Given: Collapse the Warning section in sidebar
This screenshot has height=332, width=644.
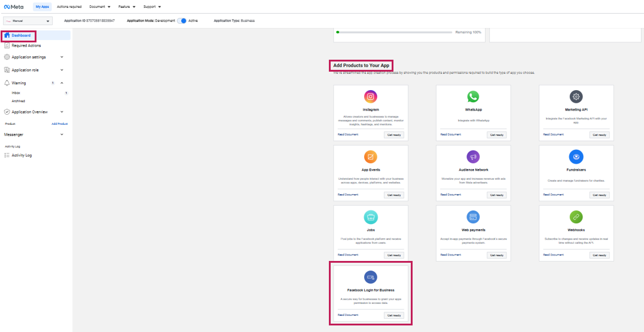Looking at the screenshot, I should click(62, 83).
